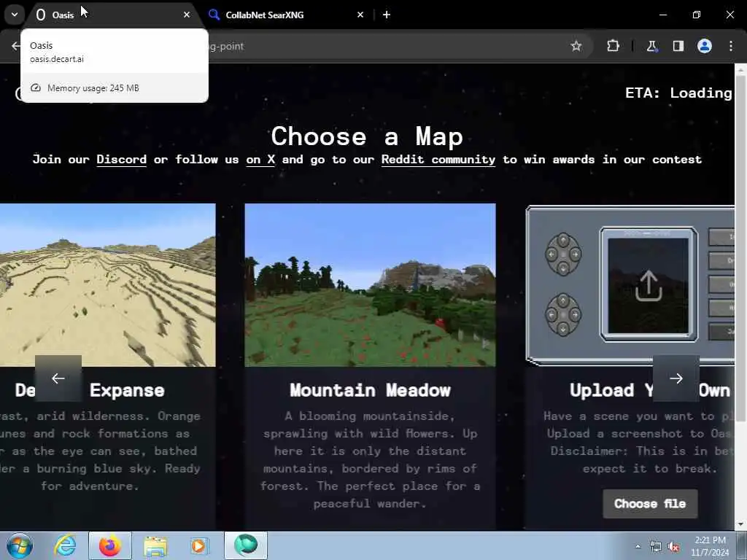
Task: Click the address bar URL field
Action: tap(381, 46)
